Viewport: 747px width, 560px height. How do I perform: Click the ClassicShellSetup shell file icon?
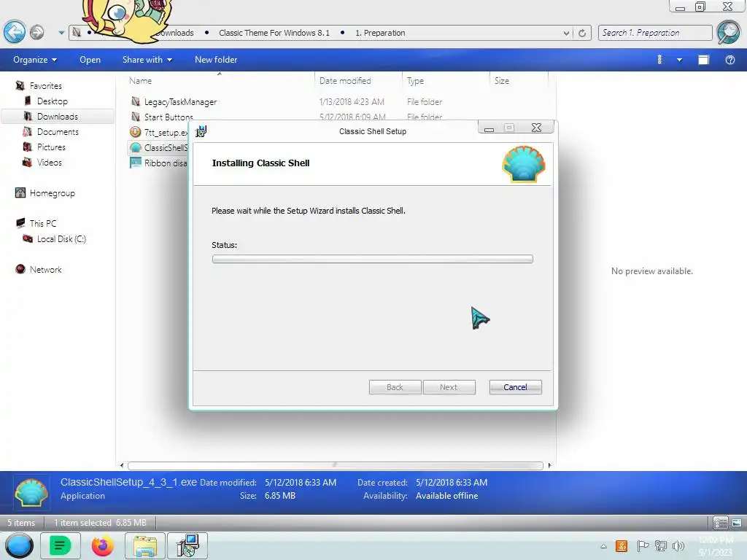[136, 147]
